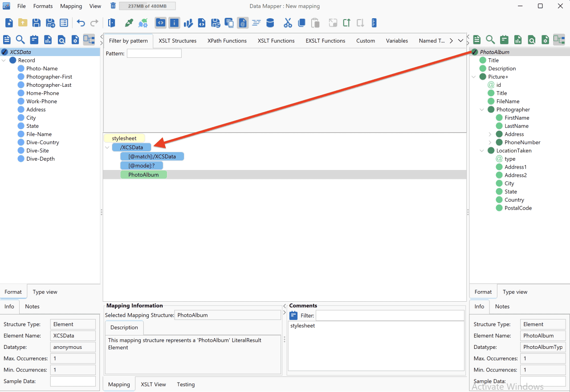Click the new mapping document icon

click(9, 23)
